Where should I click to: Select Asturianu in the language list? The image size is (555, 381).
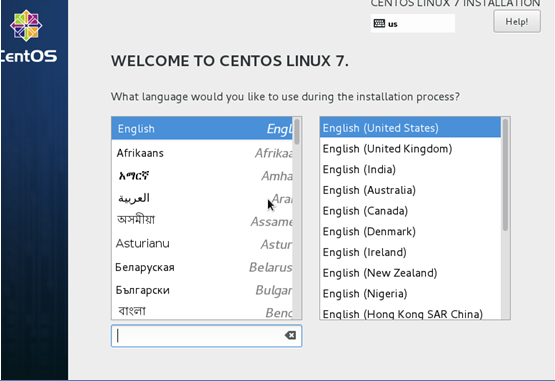(202, 244)
